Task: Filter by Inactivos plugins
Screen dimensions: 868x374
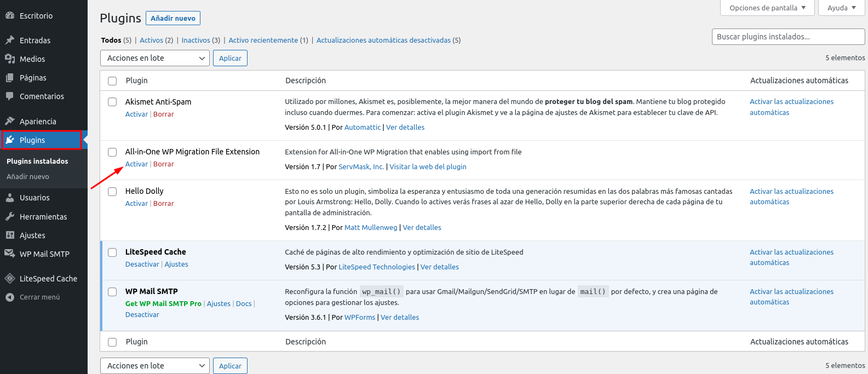Action: (196, 41)
